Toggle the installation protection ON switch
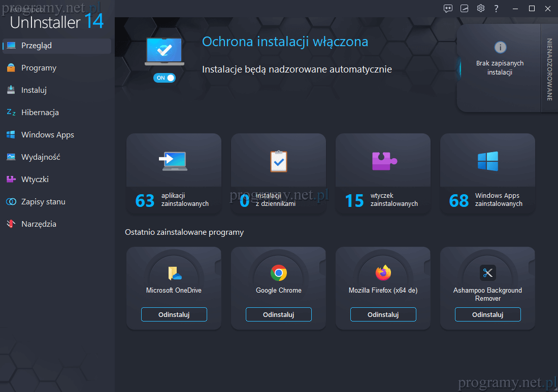 (165, 78)
